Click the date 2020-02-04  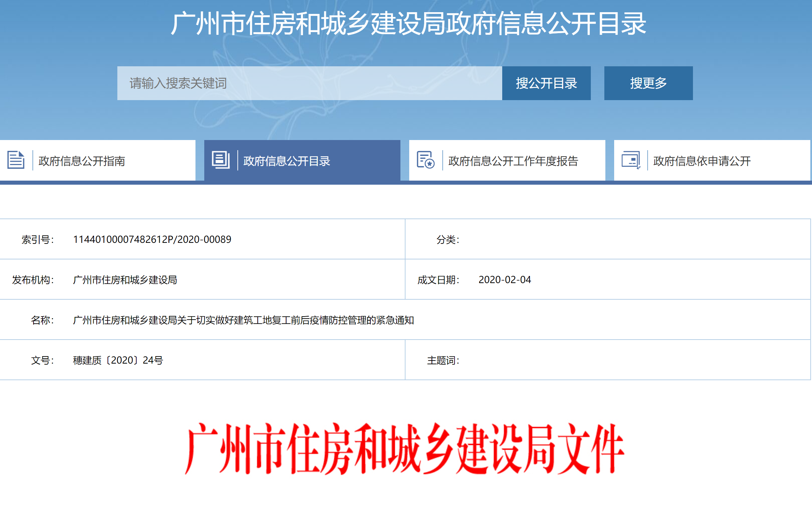point(504,280)
